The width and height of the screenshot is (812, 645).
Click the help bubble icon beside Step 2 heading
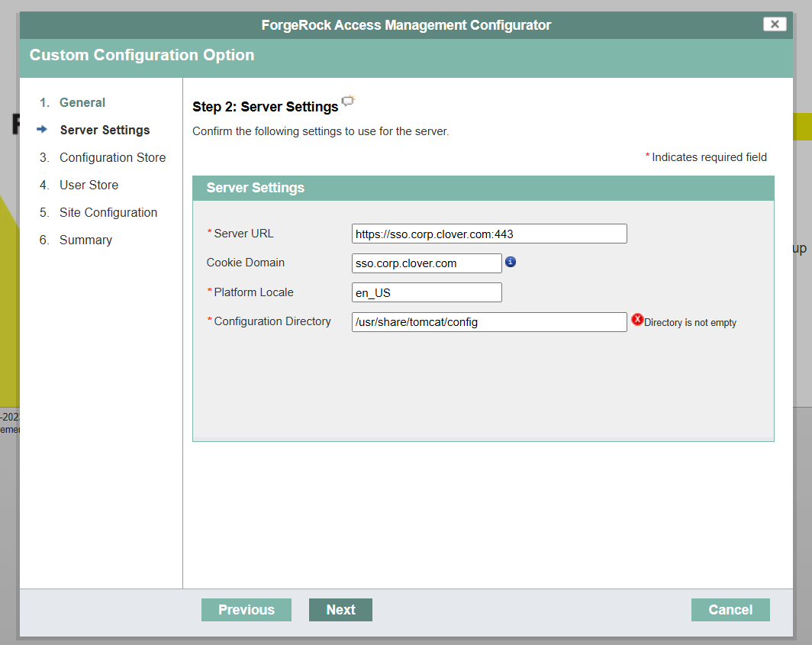349,101
